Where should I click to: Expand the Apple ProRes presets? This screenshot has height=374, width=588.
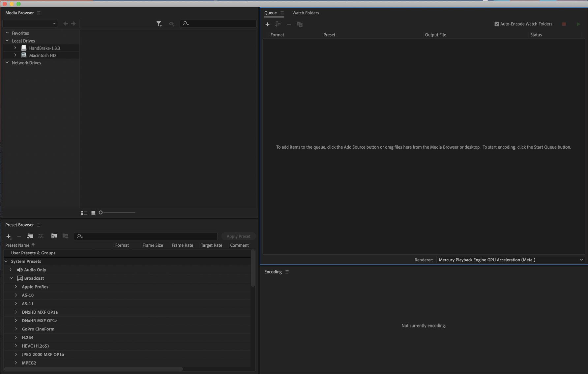[x=16, y=287]
